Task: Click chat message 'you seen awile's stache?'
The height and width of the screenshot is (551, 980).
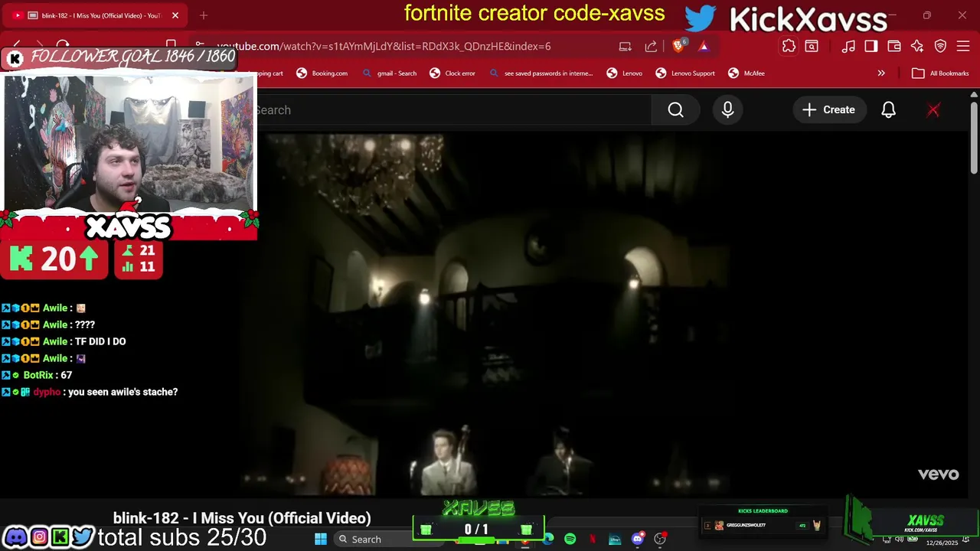Action: tap(122, 392)
